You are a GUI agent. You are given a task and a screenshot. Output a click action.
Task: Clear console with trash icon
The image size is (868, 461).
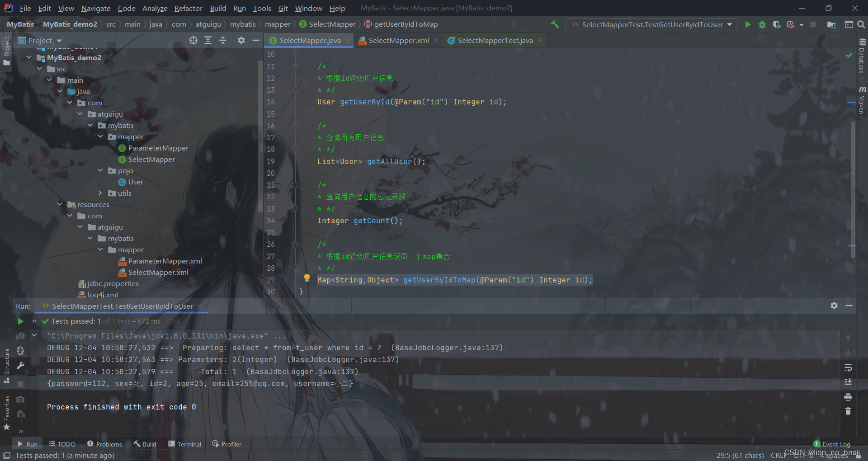848,411
